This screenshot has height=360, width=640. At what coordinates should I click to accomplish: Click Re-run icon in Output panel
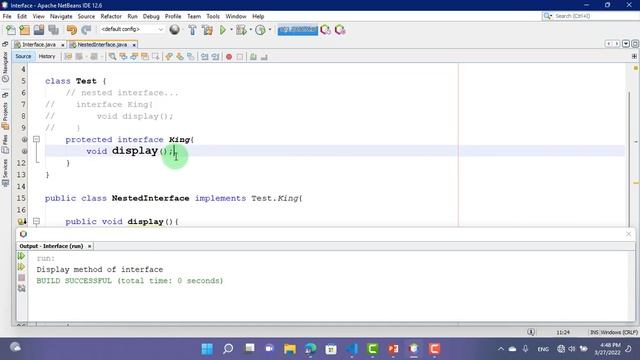click(21, 256)
